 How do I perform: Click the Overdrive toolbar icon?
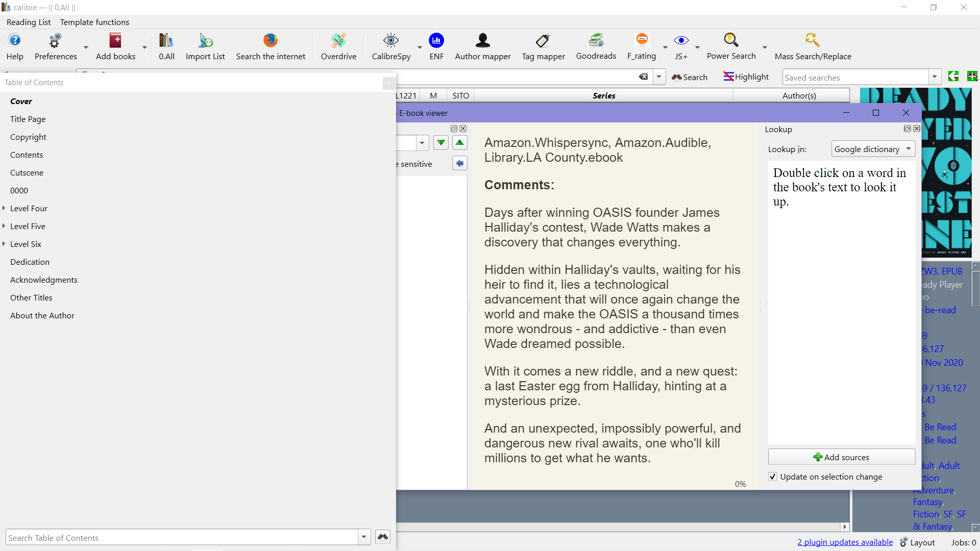coord(338,46)
